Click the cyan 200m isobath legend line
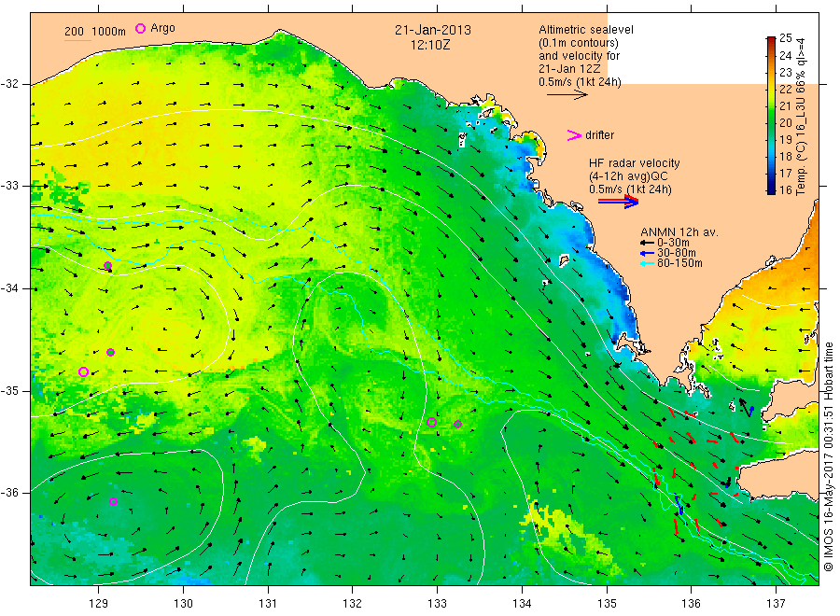This screenshot has width=840, height=616. click(77, 40)
